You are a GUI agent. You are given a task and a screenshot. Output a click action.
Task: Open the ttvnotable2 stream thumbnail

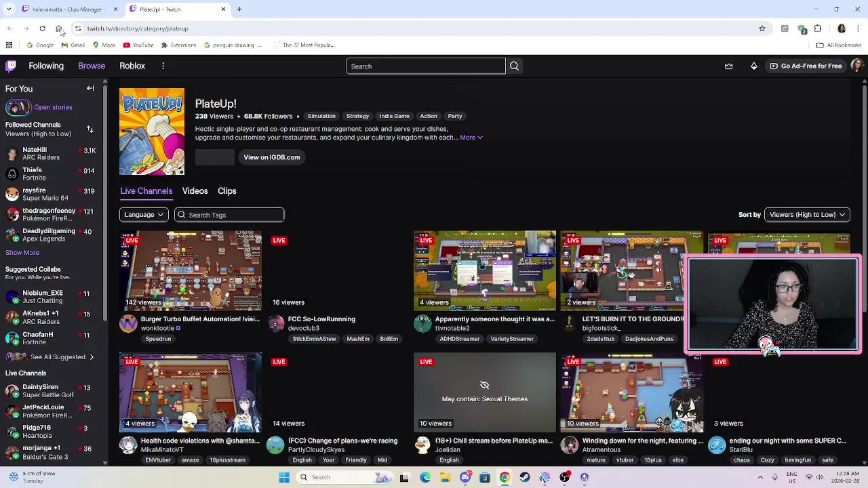tap(485, 270)
